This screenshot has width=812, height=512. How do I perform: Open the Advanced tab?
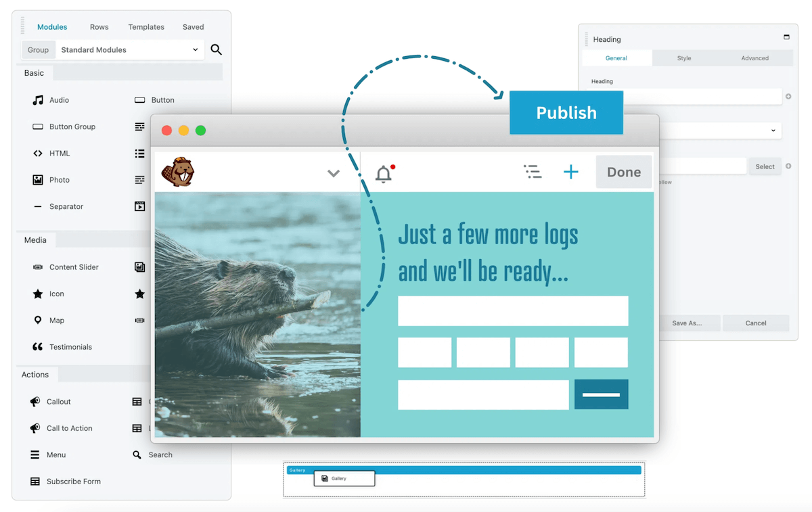(x=755, y=58)
